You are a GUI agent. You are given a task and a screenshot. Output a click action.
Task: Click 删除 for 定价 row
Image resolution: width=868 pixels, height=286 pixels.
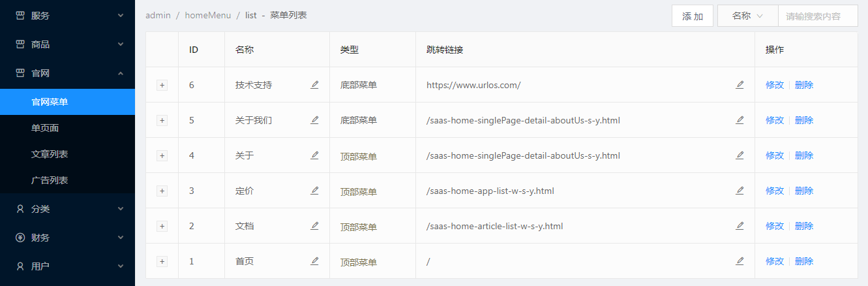click(x=804, y=191)
